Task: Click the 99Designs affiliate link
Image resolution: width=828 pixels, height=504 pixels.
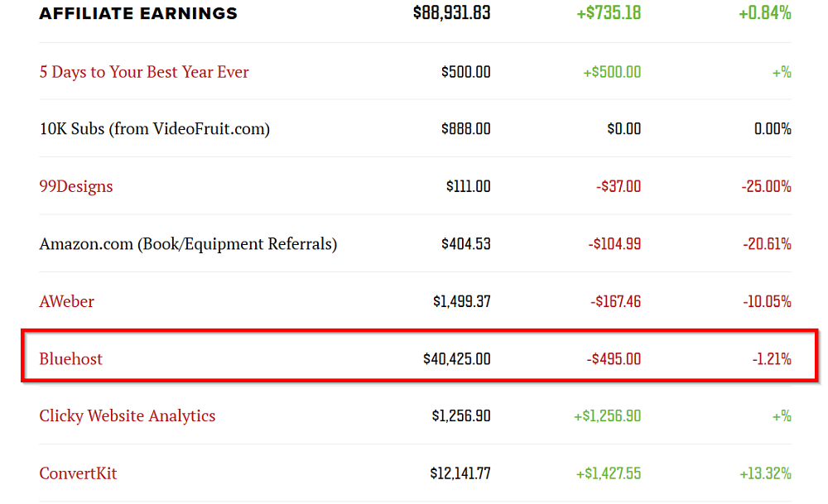Action: (x=76, y=186)
